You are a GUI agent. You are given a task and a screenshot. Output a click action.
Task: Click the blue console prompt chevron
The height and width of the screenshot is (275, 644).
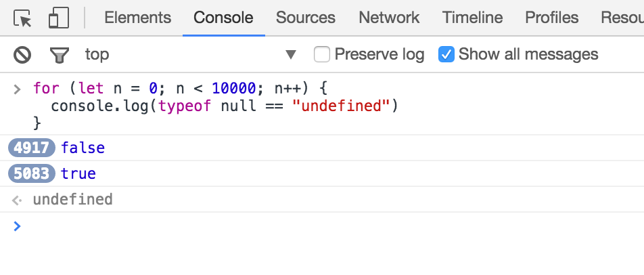[x=18, y=226]
